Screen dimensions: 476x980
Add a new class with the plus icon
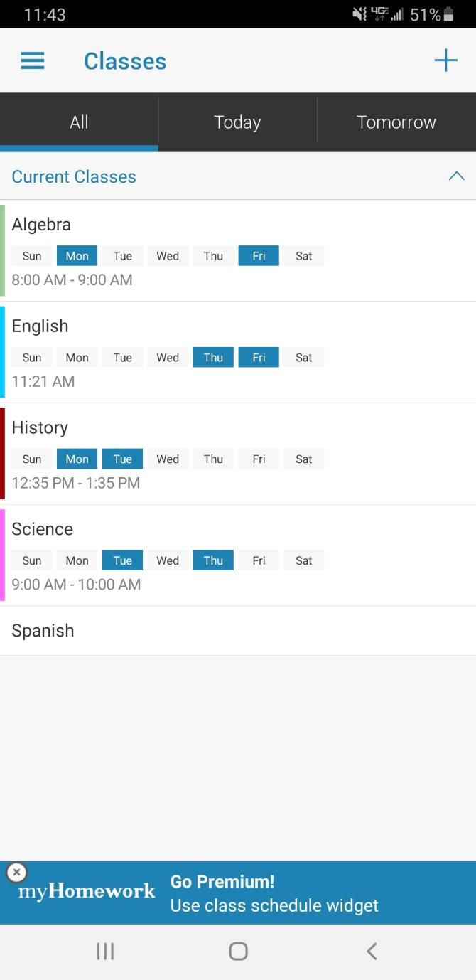[445, 60]
